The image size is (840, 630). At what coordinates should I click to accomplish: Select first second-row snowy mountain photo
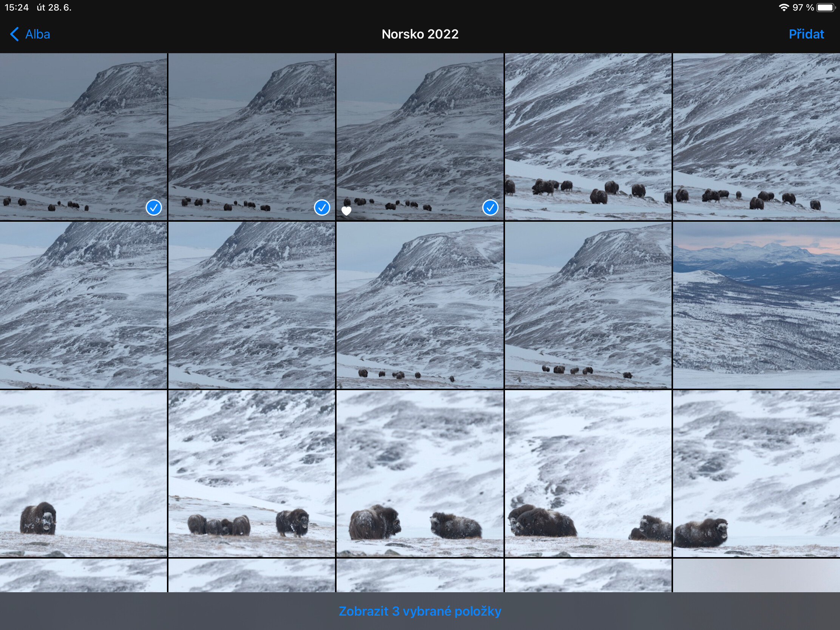[83, 305]
